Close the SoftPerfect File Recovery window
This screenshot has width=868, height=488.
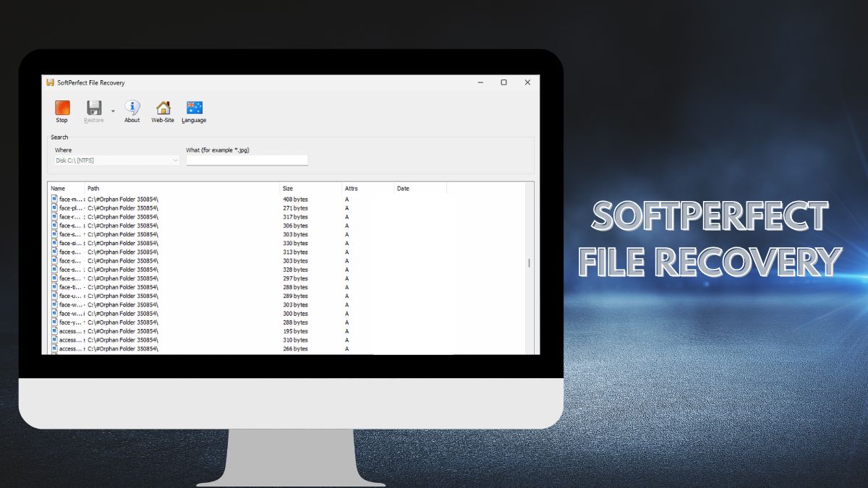(527, 82)
